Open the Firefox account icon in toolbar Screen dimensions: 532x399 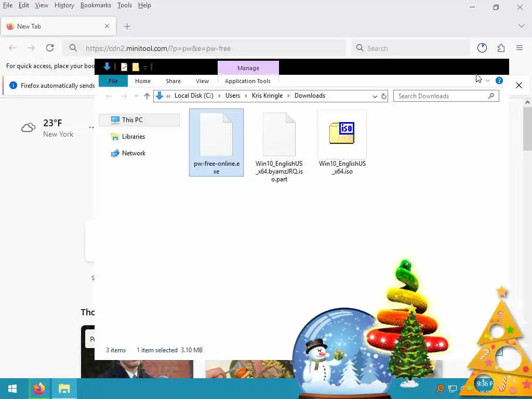click(x=482, y=48)
